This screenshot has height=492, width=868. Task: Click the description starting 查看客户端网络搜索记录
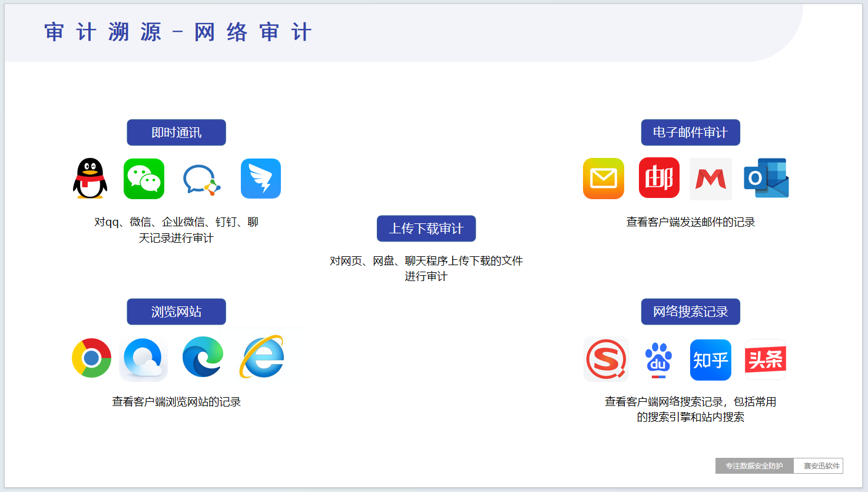click(690, 410)
